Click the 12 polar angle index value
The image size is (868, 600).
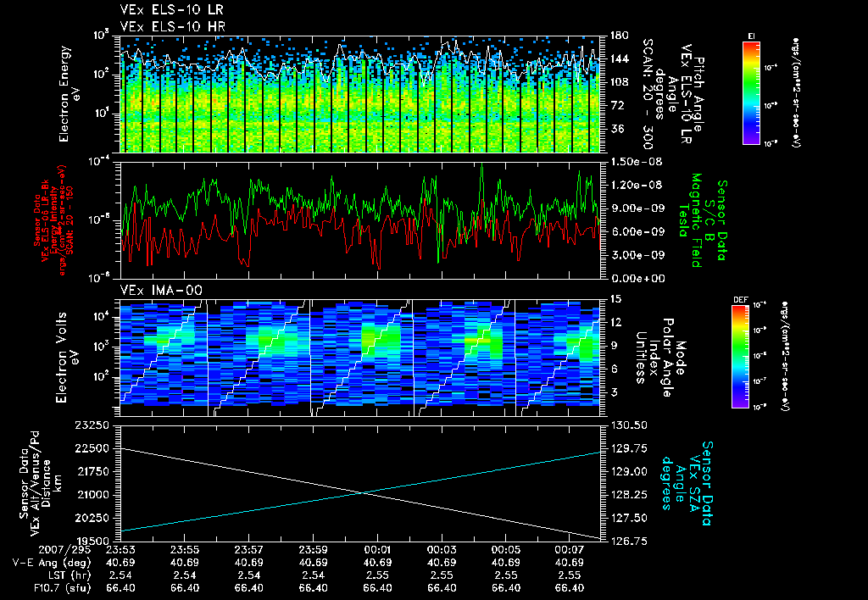click(x=615, y=323)
